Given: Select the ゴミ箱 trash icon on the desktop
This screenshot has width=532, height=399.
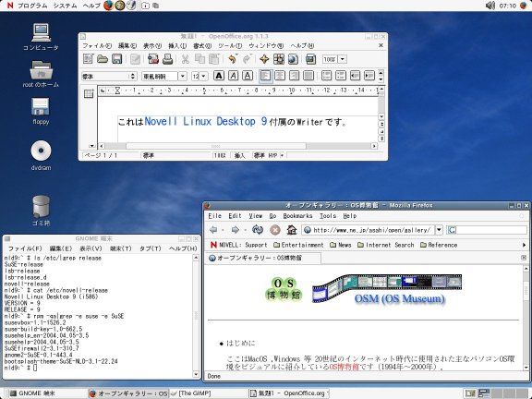Looking at the screenshot, I should coord(41,211).
